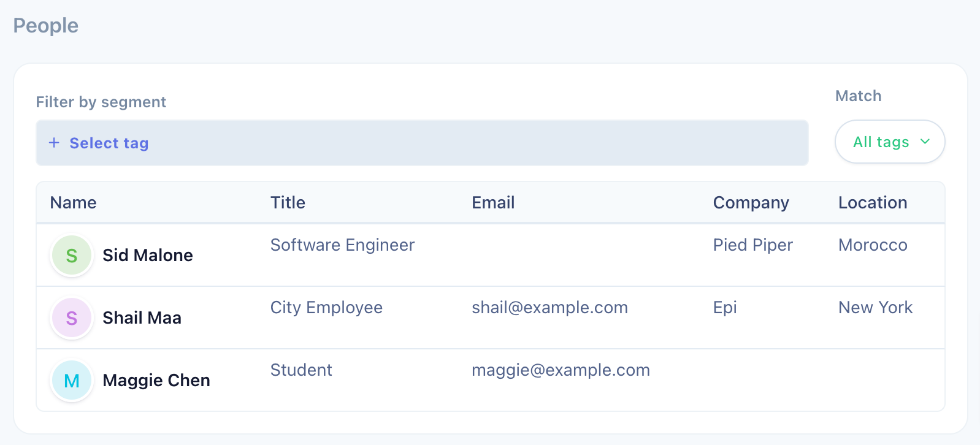Click the chevron arrow on All tags
980x445 pixels.
click(925, 142)
